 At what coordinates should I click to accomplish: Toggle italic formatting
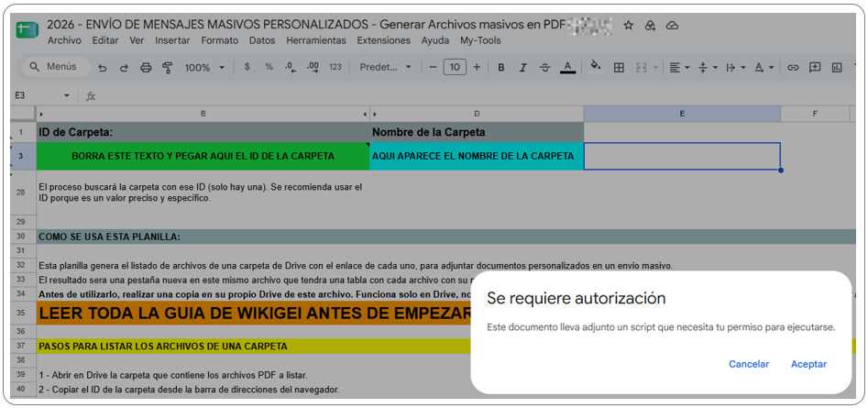(523, 68)
